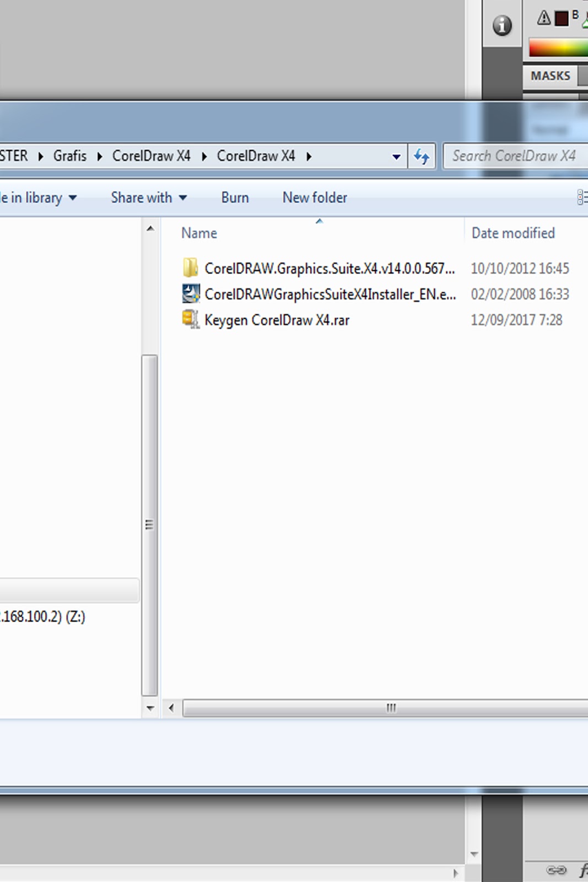Select the CorelDRAW.Graphics.Suite.X4.v14.0.0.567... folder name
This screenshot has height=882, width=588.
[x=330, y=268]
